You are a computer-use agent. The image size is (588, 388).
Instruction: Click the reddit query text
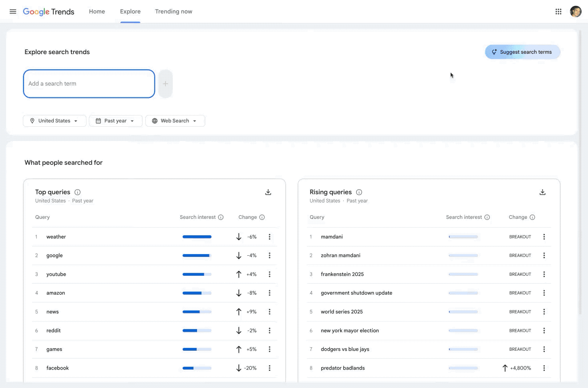(x=54, y=331)
